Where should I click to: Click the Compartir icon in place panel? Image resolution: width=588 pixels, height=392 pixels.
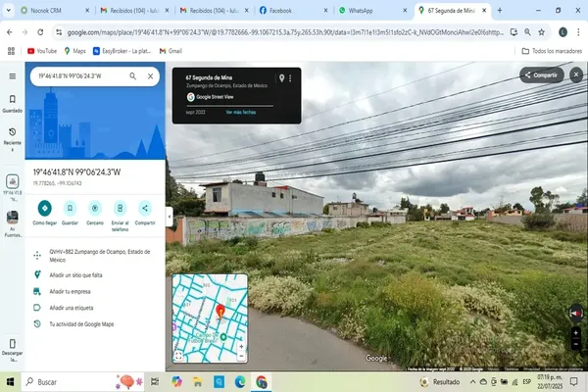click(145, 208)
